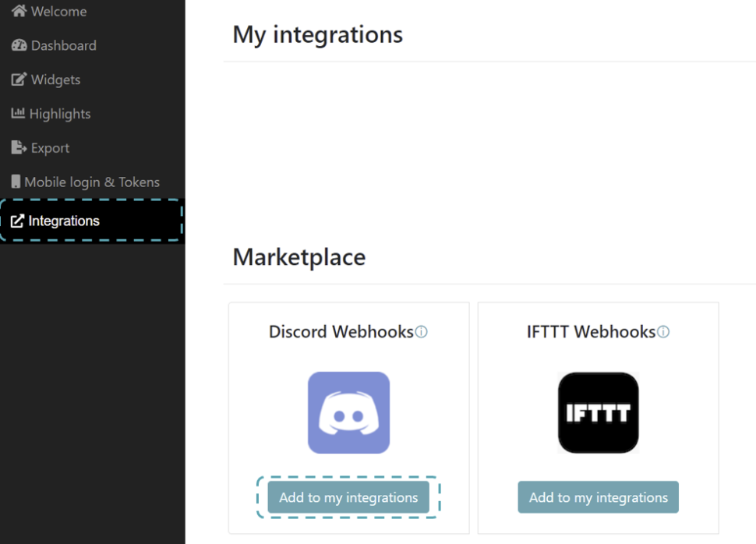756x544 pixels.
Task: Click the Dashboard gauge icon
Action: [x=19, y=46]
